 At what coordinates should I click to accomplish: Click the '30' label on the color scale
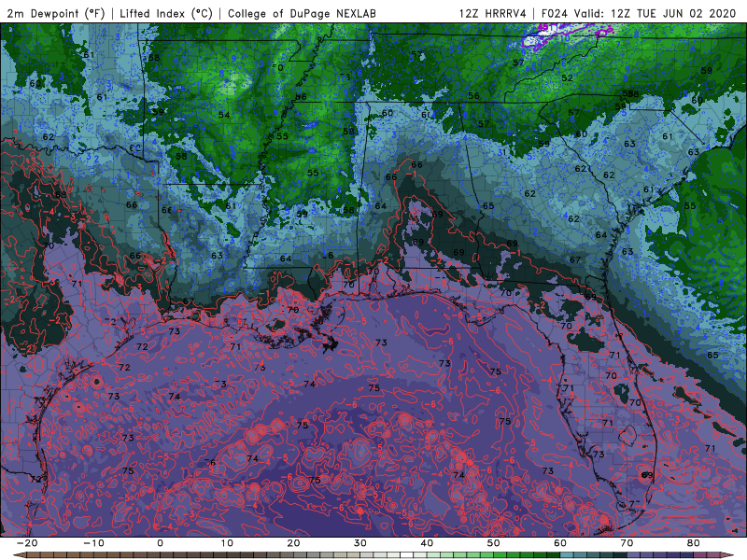click(x=360, y=543)
